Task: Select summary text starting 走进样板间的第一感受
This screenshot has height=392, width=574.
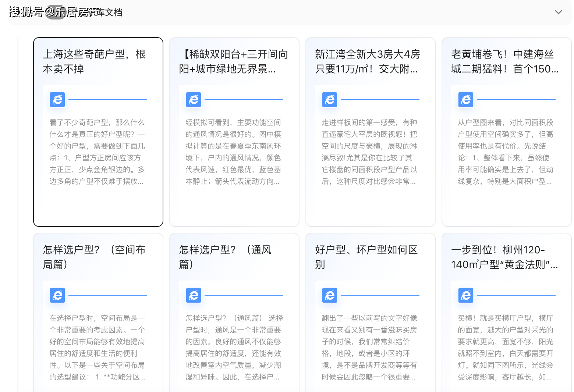Action: (369, 152)
